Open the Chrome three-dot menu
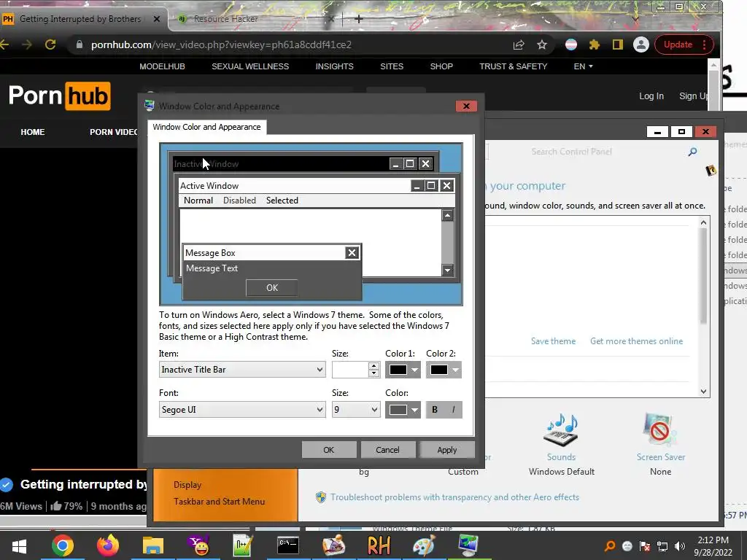The width and height of the screenshot is (747, 560). [704, 44]
